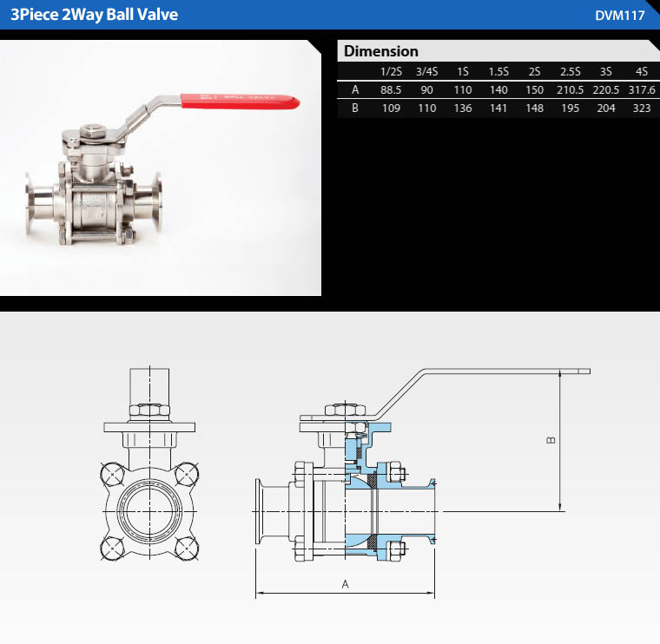Click the value 88.5 in row A
Screen dimensions: 660x644
pos(391,90)
